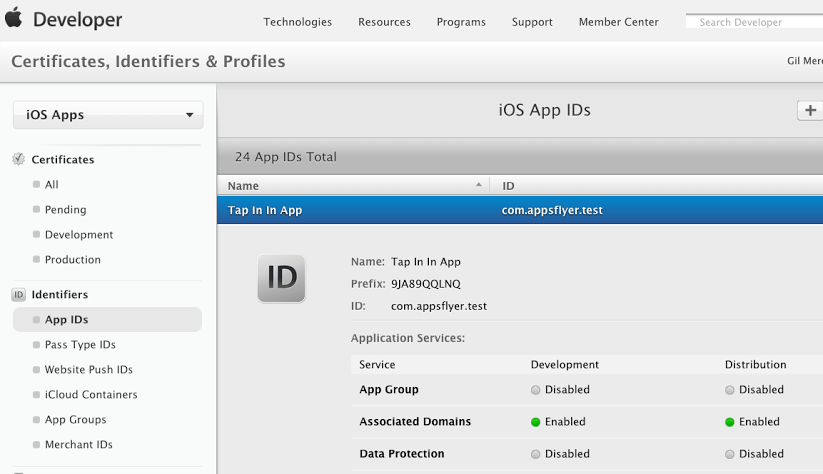
Task: Click the plus button to add App ID
Action: tap(810, 110)
